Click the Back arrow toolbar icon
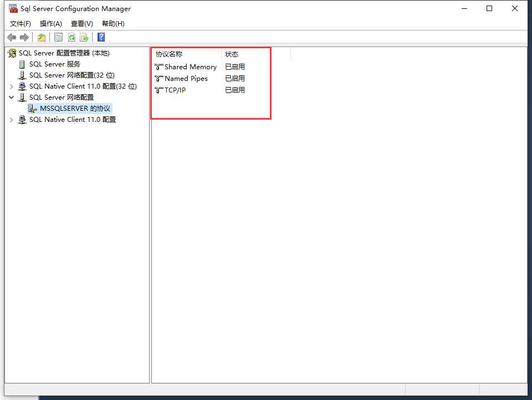Viewport: 532px width, 400px height. pos(12,37)
